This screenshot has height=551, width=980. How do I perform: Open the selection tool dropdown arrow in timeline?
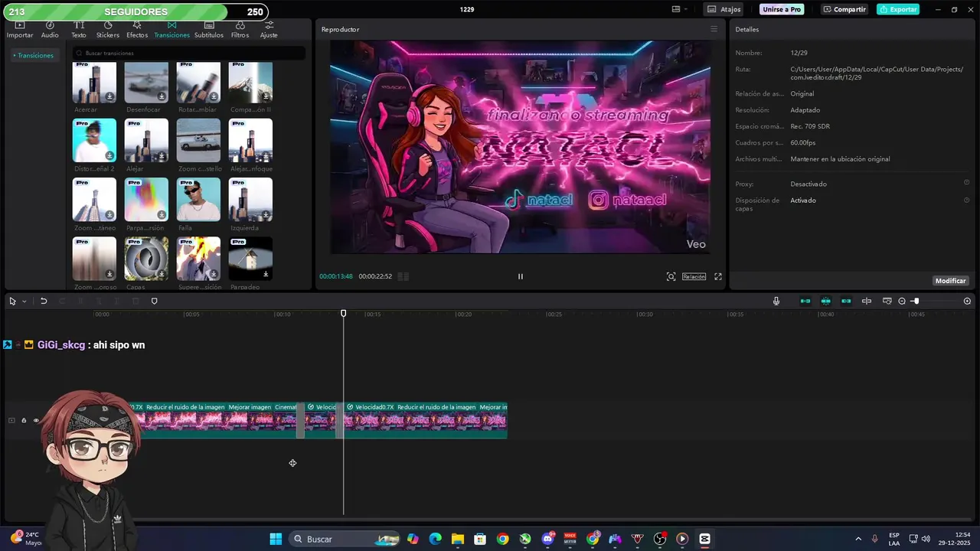point(24,302)
